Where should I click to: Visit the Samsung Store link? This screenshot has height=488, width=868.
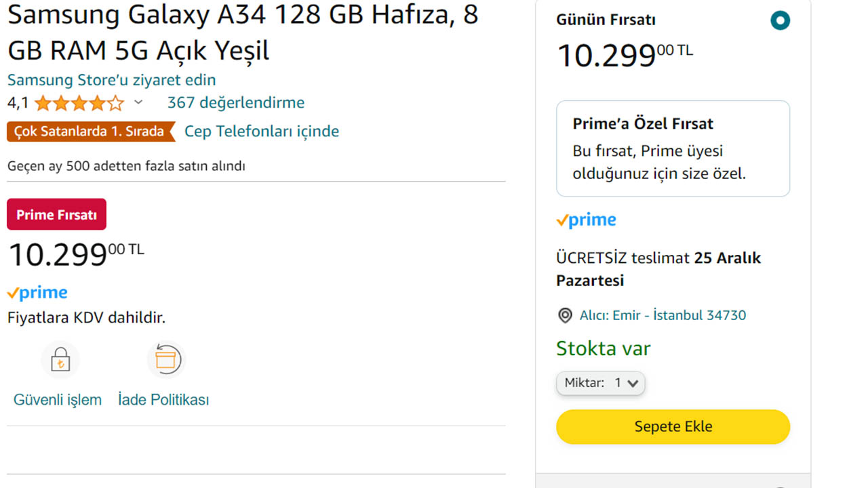coord(111,80)
